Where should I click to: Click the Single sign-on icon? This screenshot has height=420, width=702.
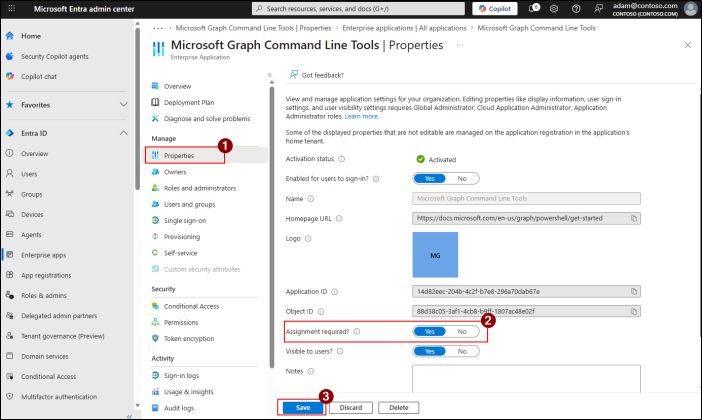coord(155,220)
